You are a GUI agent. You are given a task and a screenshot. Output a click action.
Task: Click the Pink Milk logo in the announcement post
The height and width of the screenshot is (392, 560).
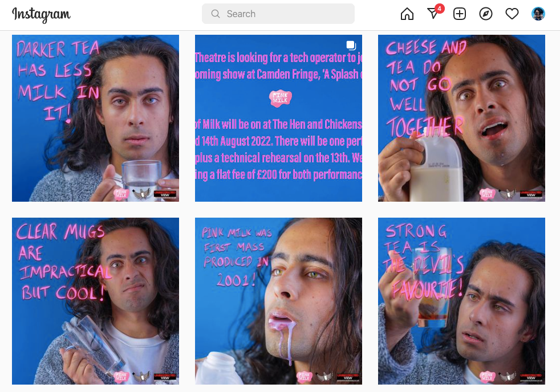(281, 98)
